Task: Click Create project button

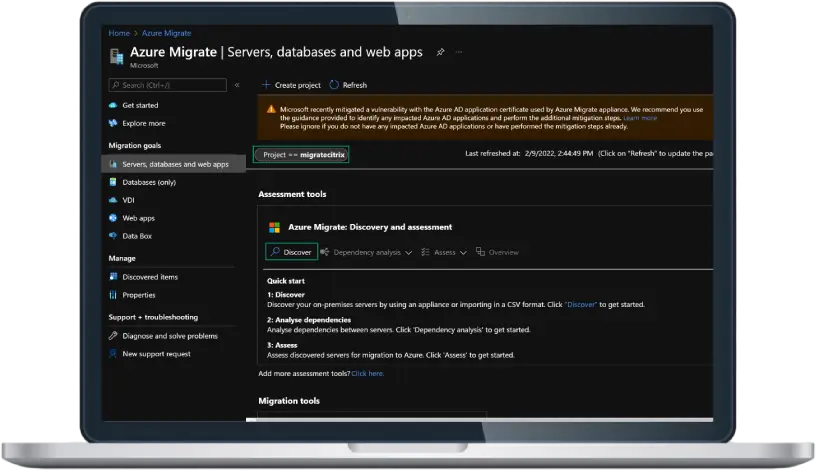Action: (291, 85)
